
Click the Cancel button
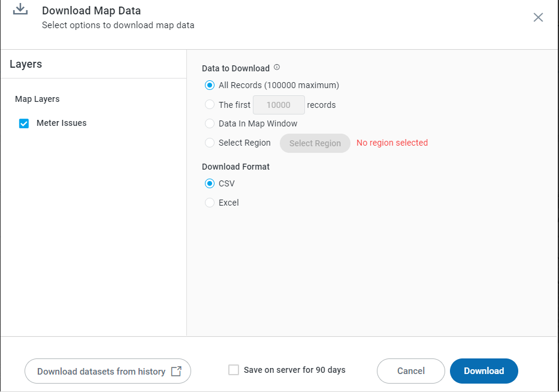coord(410,371)
